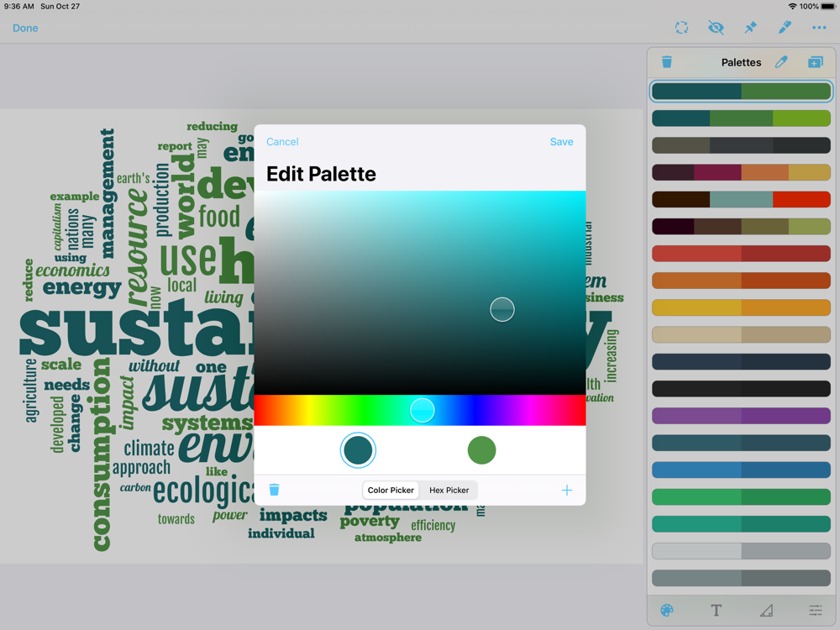This screenshot has height=630, width=840.
Task: Tap the word "reducing" in cloud
Action: tap(213, 127)
